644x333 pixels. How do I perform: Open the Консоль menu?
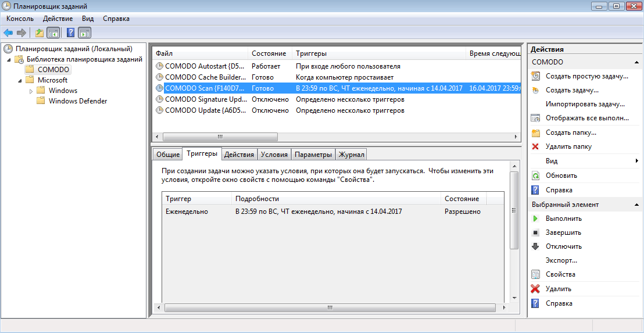20,19
